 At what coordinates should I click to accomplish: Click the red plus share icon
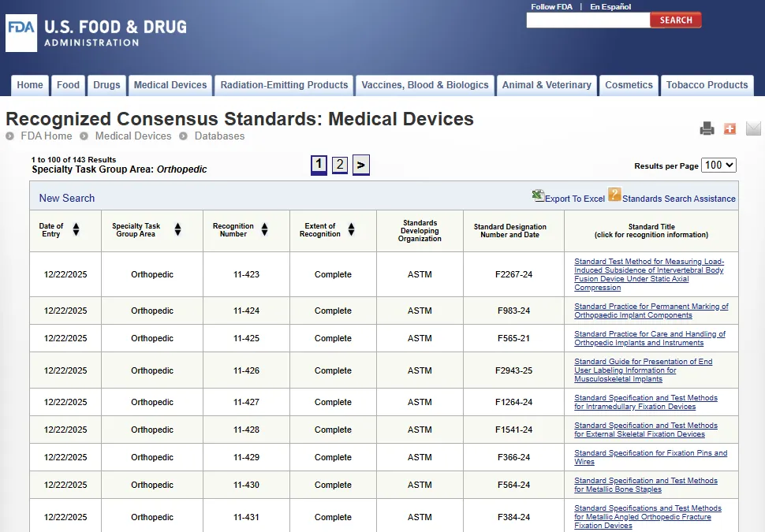730,128
